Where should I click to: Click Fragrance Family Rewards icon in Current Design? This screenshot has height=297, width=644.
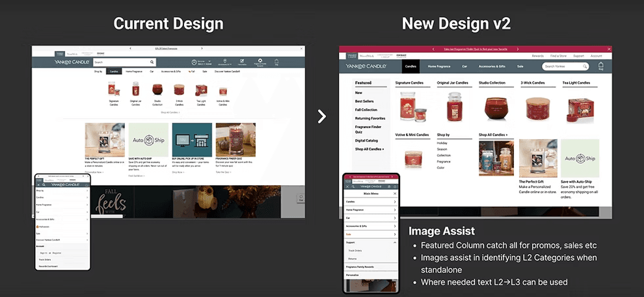[260, 60]
